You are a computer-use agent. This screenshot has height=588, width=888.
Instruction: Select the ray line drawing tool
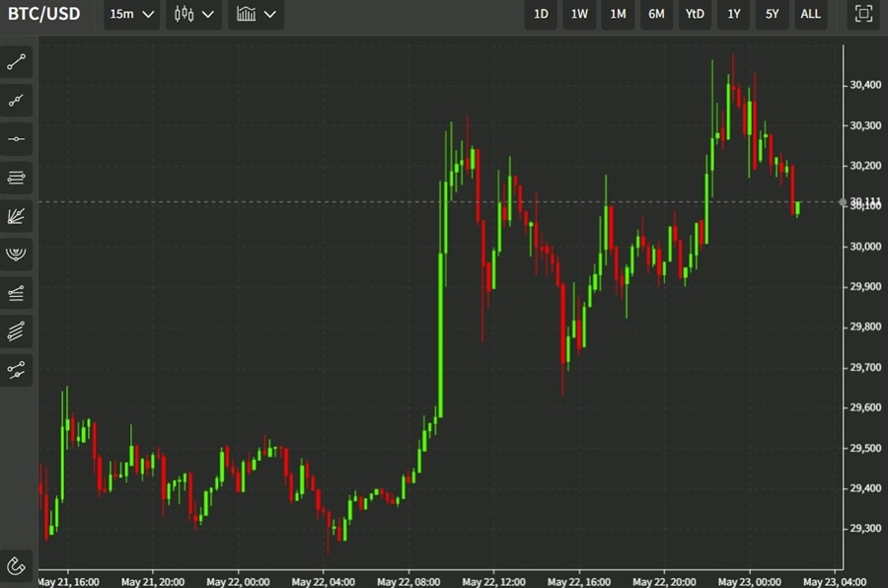click(17, 101)
